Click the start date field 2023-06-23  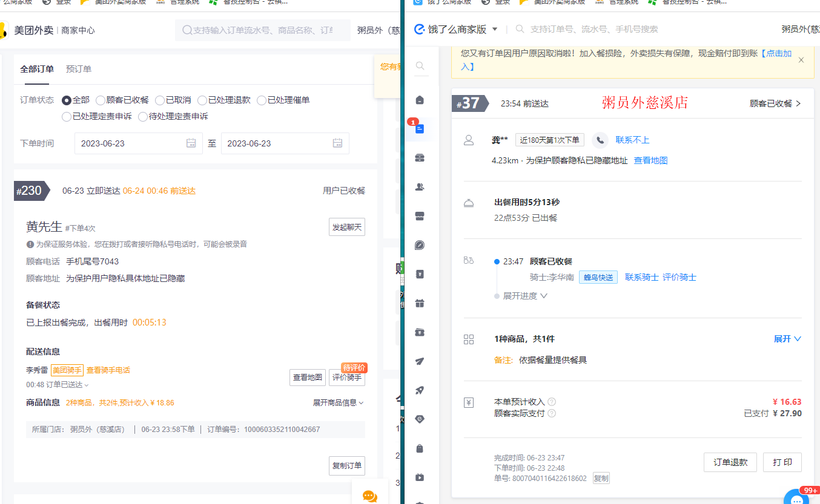point(139,143)
